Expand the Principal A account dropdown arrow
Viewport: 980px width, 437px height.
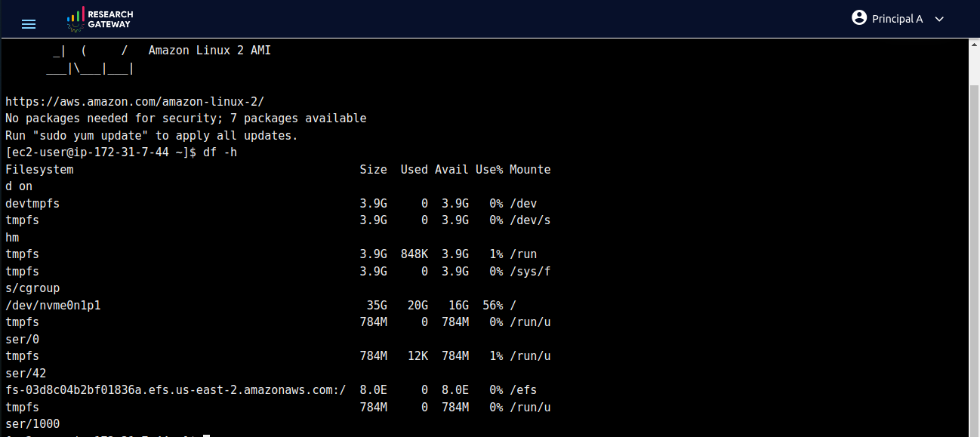click(x=939, y=20)
